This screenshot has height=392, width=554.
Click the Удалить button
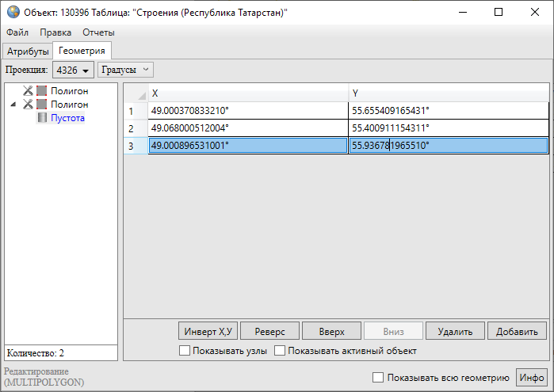455,331
